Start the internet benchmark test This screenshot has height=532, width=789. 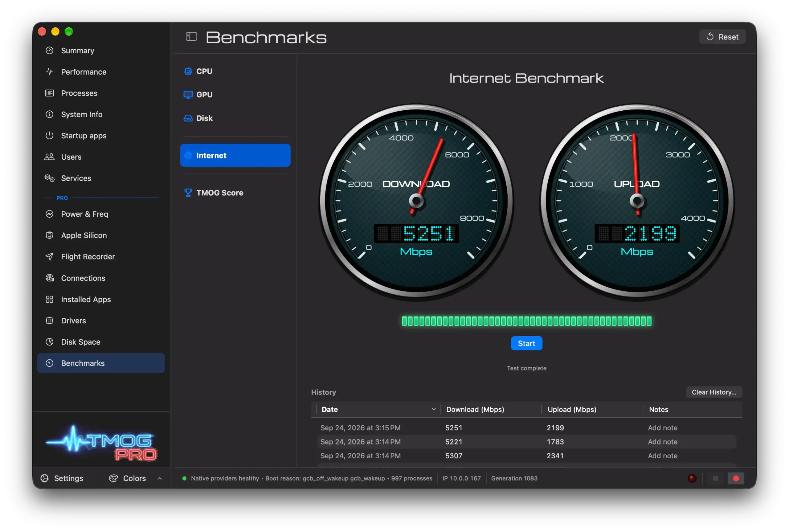pos(526,343)
